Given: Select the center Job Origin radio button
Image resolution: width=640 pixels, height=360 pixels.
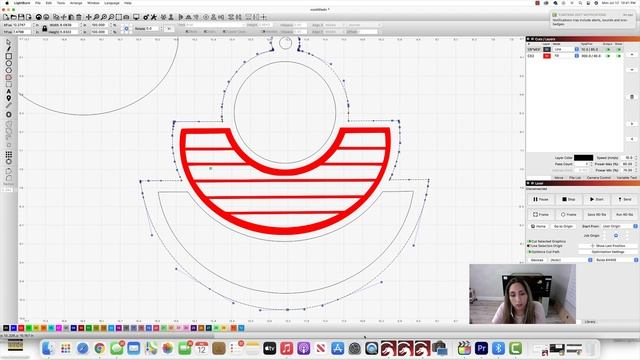Looking at the screenshot, I should 616,236.
